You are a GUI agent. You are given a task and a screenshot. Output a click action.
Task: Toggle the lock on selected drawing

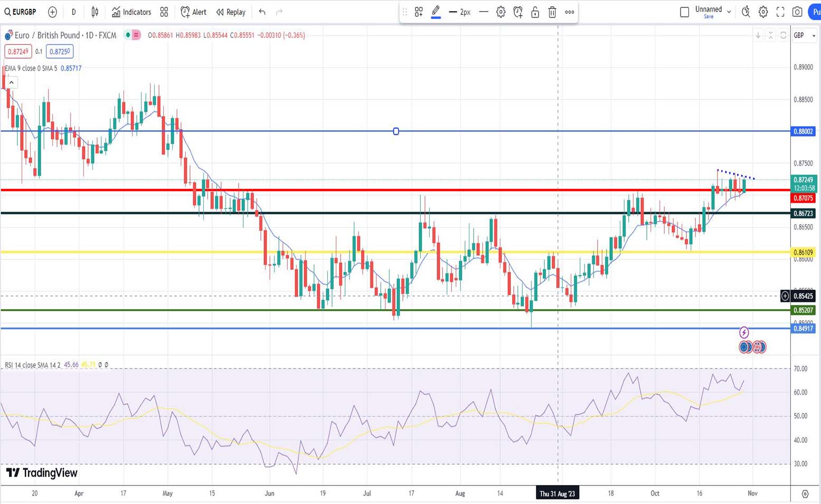[x=535, y=12]
